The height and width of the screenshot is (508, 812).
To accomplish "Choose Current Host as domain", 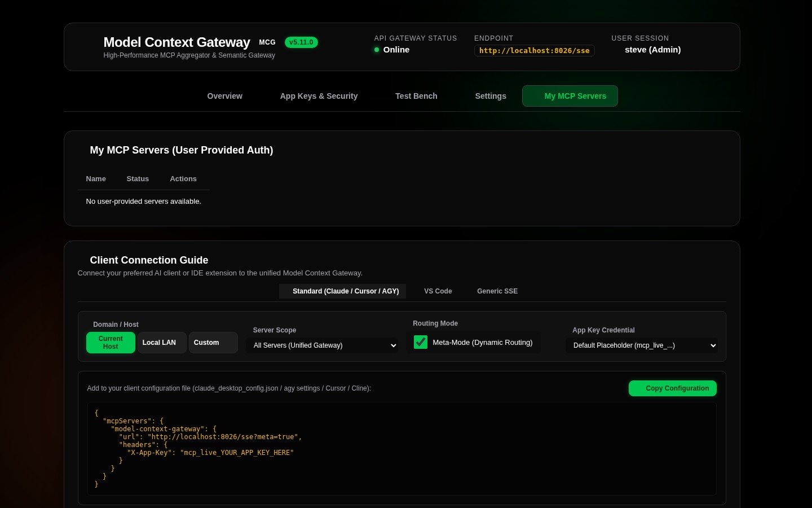I will 111,343.
